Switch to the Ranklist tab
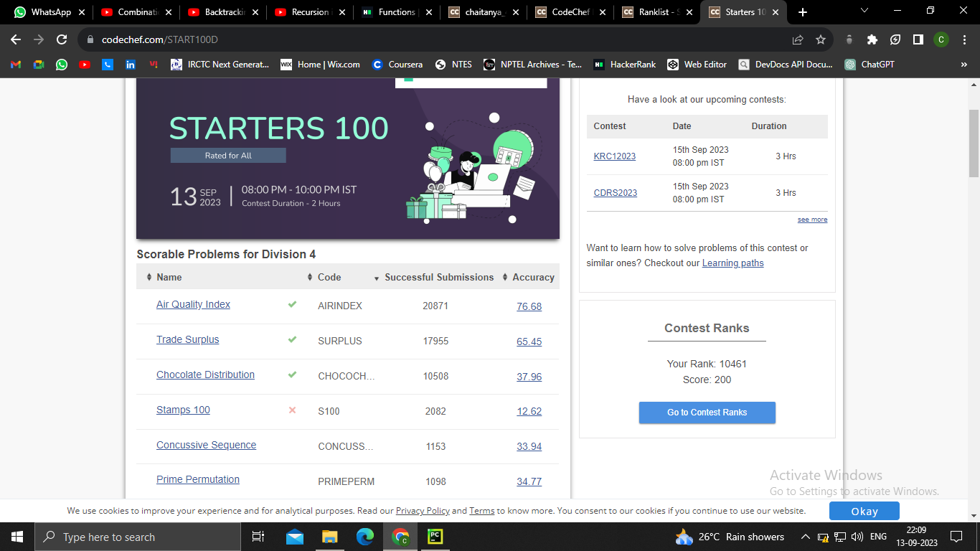The image size is (980, 551). [656, 12]
